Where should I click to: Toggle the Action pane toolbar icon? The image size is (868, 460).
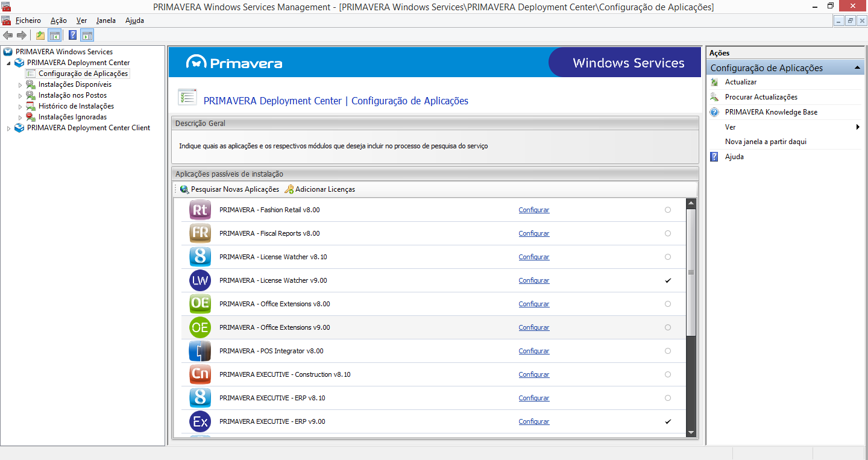87,35
